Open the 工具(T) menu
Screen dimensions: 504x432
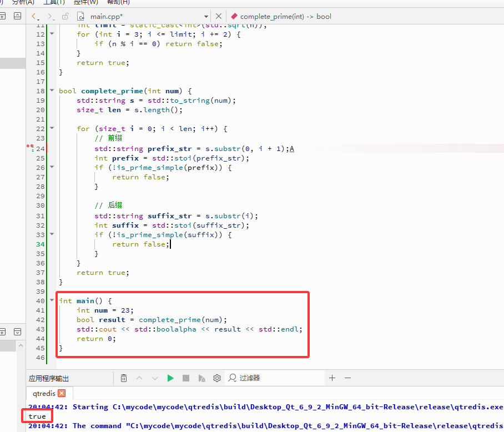(x=54, y=2)
